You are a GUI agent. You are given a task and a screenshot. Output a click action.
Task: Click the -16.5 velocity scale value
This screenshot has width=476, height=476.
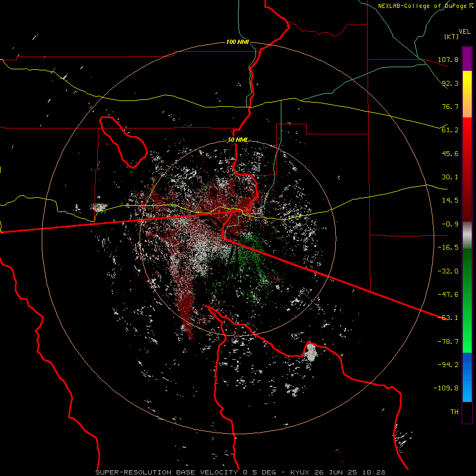coord(448,248)
